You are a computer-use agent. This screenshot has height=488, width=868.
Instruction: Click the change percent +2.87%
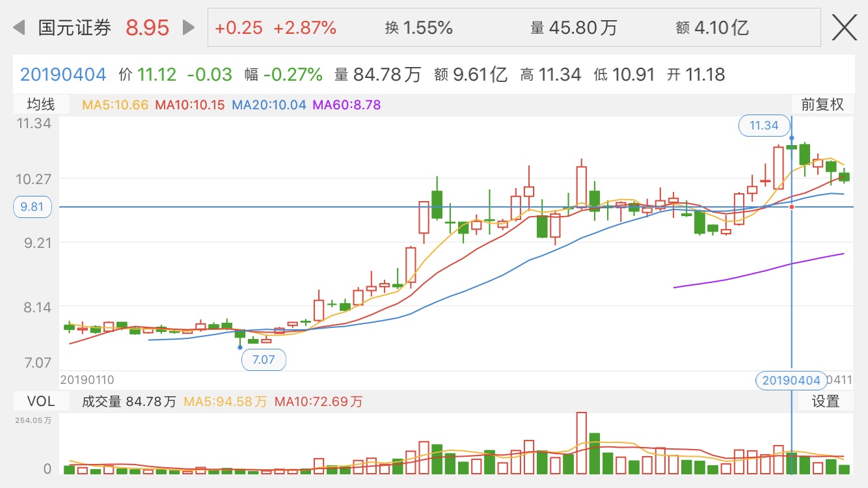pos(305,27)
